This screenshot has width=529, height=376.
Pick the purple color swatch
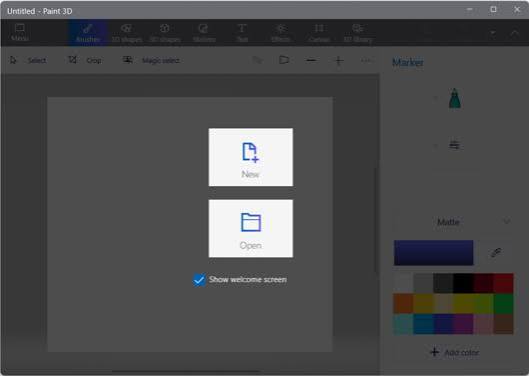(463, 324)
